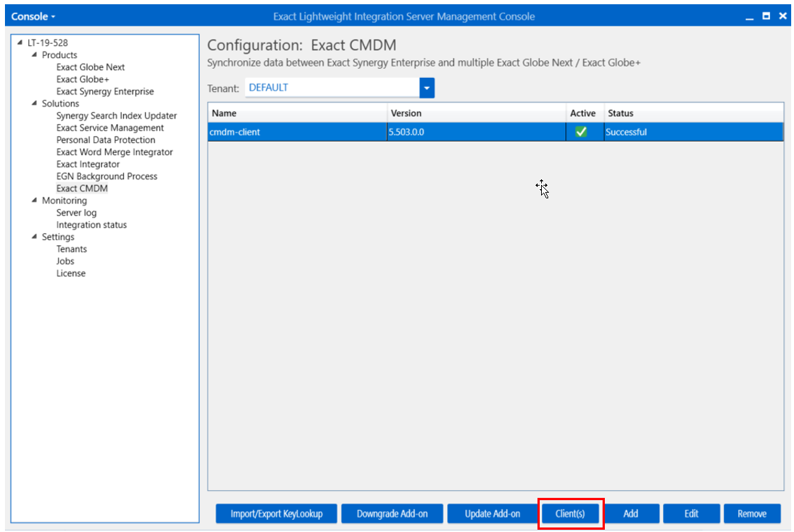
Task: Sort by the Name column header
Action: [x=297, y=113]
